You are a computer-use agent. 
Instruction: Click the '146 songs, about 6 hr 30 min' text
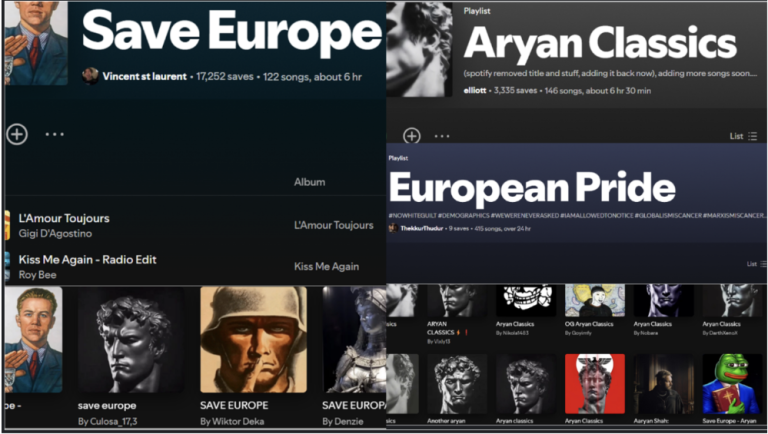coord(598,91)
